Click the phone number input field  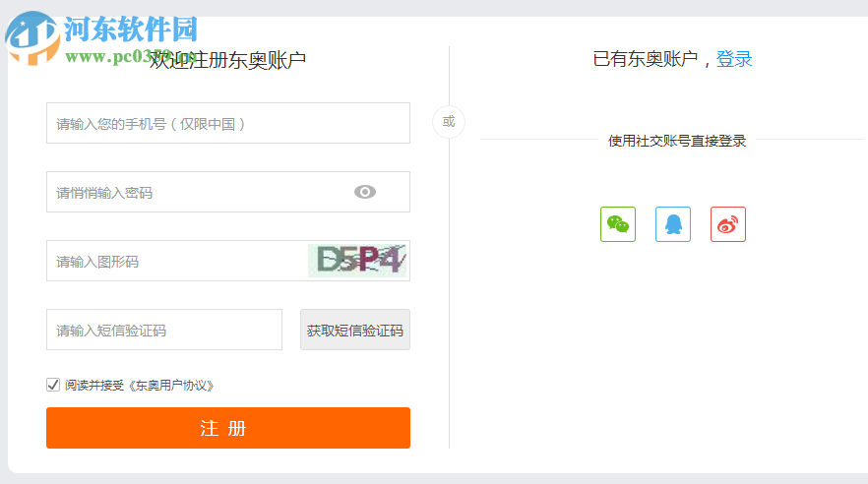pyautogui.click(x=228, y=123)
